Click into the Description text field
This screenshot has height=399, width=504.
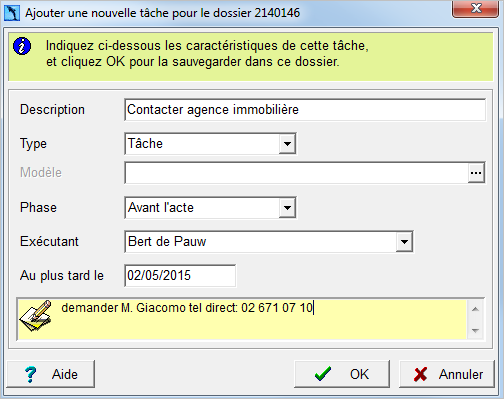point(305,110)
